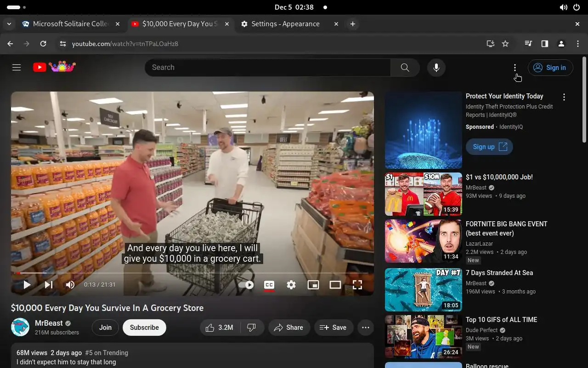Open more actions ellipsis under video
Screen dimensions: 588x368
coord(366,328)
